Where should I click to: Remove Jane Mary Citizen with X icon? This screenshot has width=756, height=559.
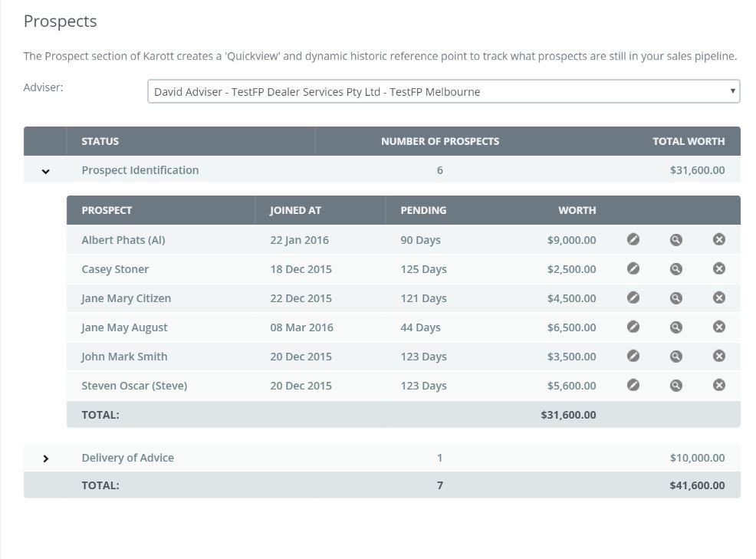click(719, 298)
